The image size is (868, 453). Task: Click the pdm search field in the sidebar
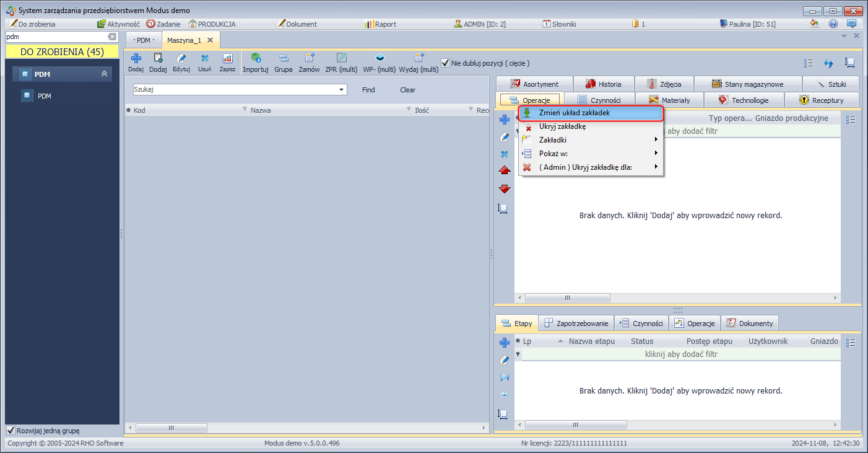[56, 37]
